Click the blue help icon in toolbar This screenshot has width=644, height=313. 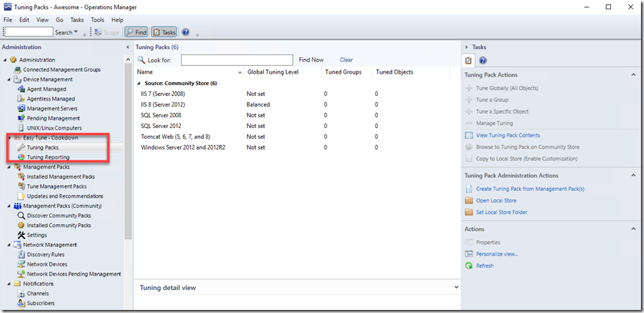coord(186,32)
